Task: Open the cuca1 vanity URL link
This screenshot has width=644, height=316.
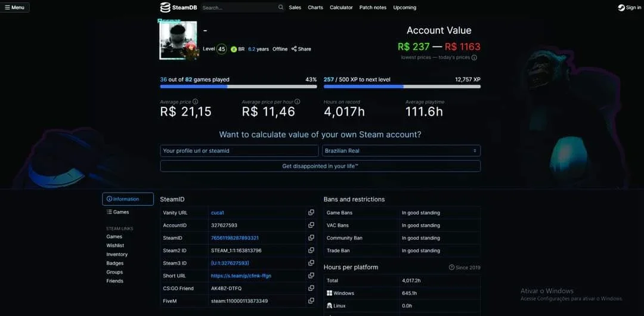Action: click(x=217, y=213)
